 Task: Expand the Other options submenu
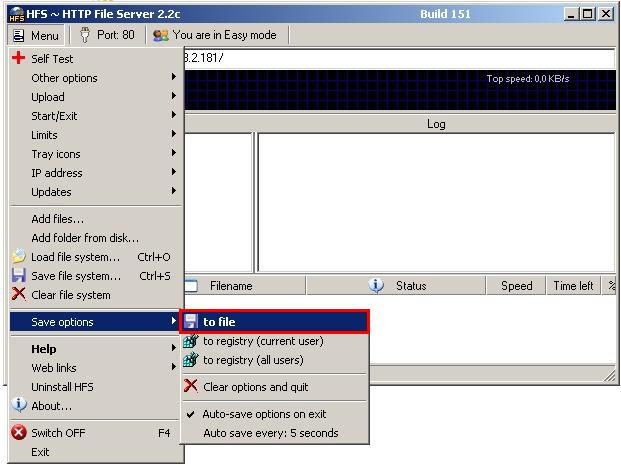coord(96,78)
